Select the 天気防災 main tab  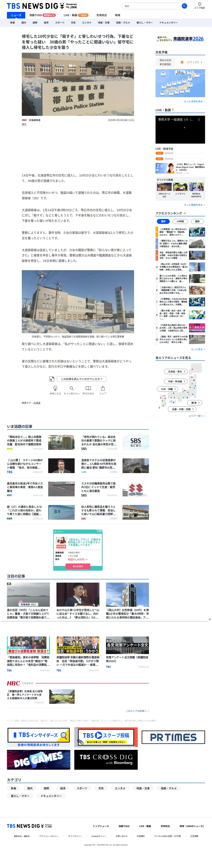click(x=102, y=15)
